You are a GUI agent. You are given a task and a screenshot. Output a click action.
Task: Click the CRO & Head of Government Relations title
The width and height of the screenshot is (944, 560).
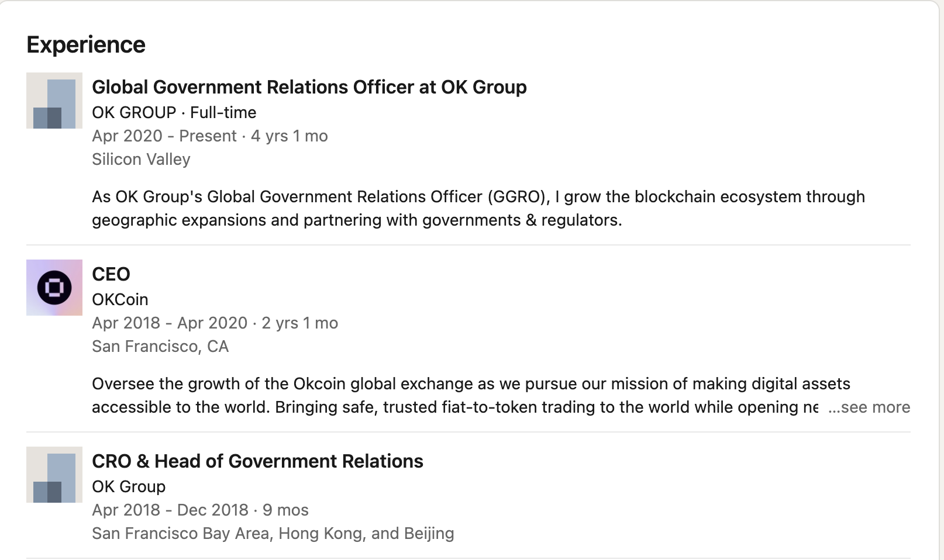(x=257, y=461)
